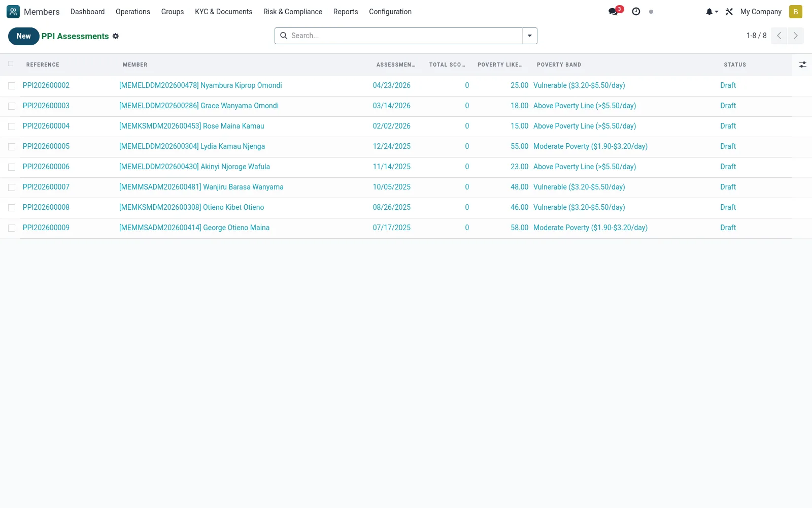Image resolution: width=812 pixels, height=508 pixels.
Task: Open the conversations messages icon
Action: point(614,12)
